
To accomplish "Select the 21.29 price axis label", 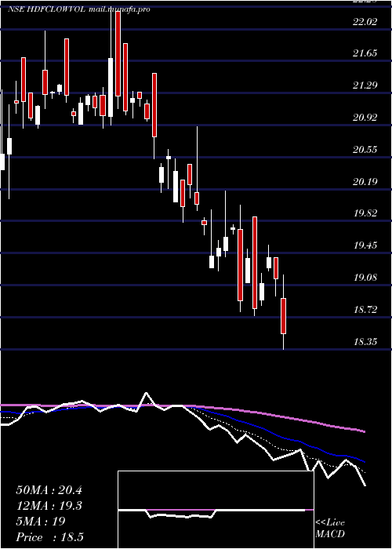I will coord(365,85).
